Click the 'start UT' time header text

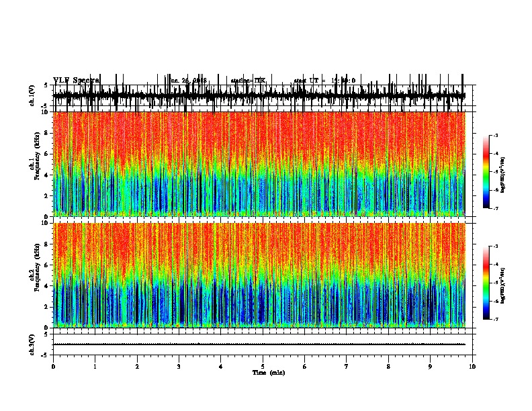(324, 81)
